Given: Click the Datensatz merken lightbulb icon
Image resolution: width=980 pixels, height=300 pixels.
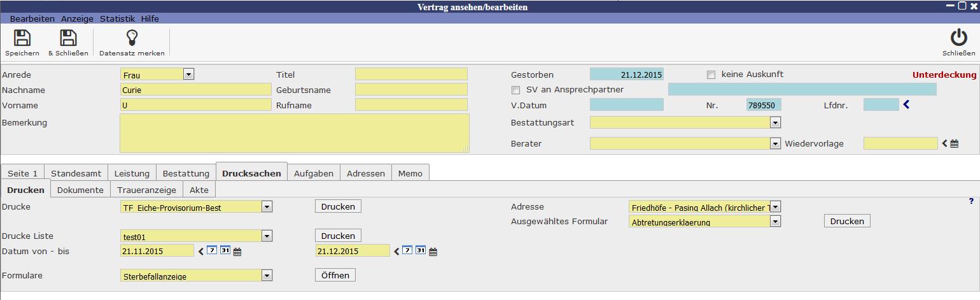Looking at the screenshot, I should (132, 38).
